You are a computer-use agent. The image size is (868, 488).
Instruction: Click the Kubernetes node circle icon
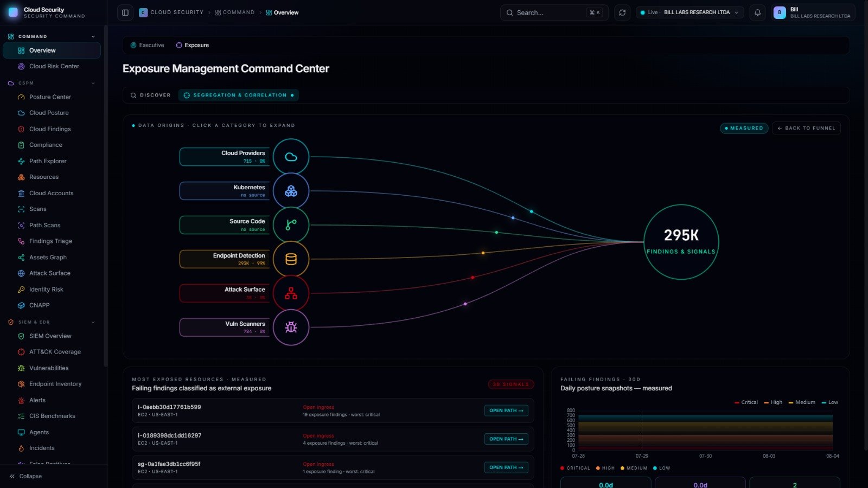(x=291, y=191)
